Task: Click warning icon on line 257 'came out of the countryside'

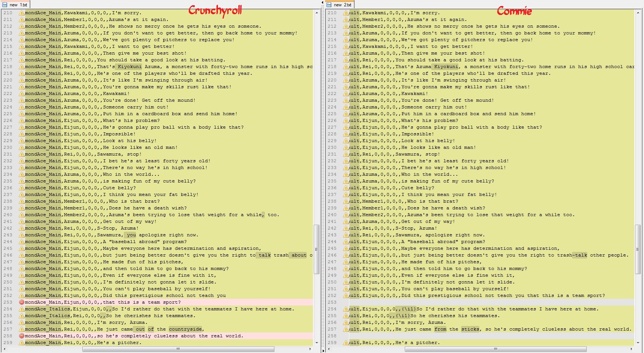Action: coord(21,329)
